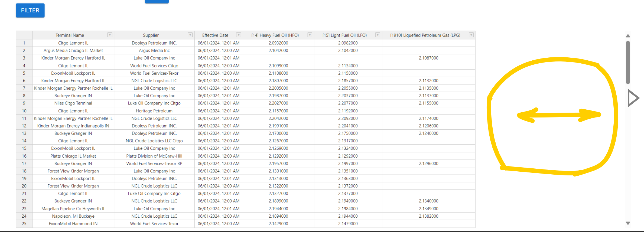Viewport: 644px width, 232px height.
Task: Open Supplier column filter dropdown
Action: [x=190, y=35]
